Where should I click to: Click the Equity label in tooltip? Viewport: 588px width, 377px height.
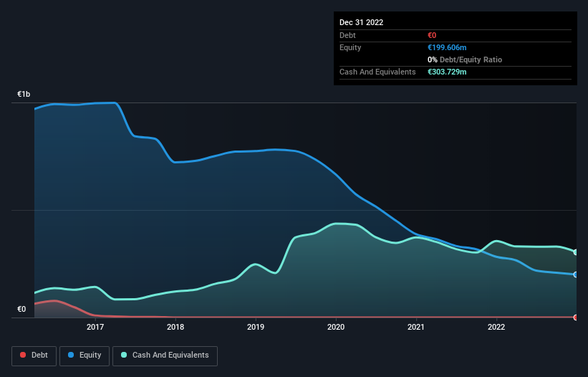tap(350, 47)
